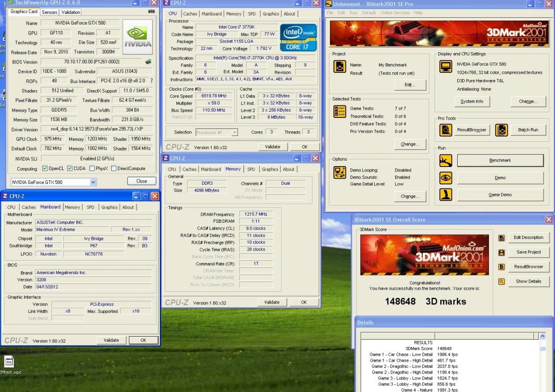Click the Selected Tests checklist icon

click(340, 111)
